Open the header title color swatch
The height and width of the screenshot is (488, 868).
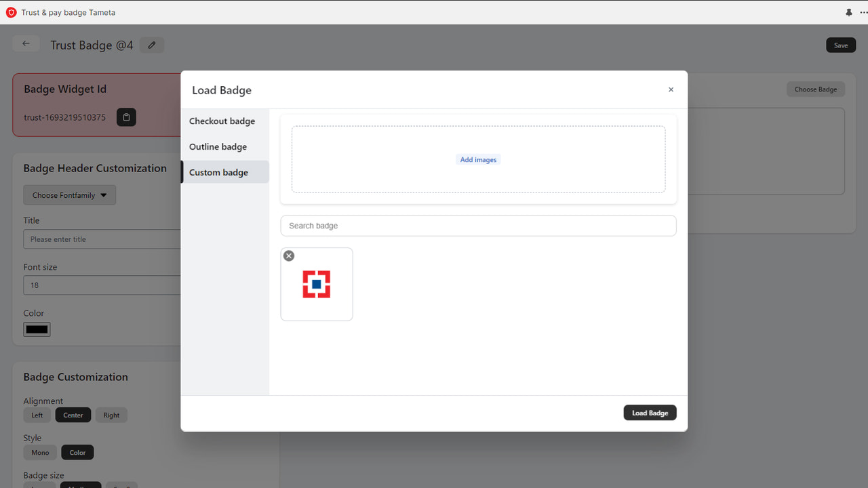click(36, 329)
